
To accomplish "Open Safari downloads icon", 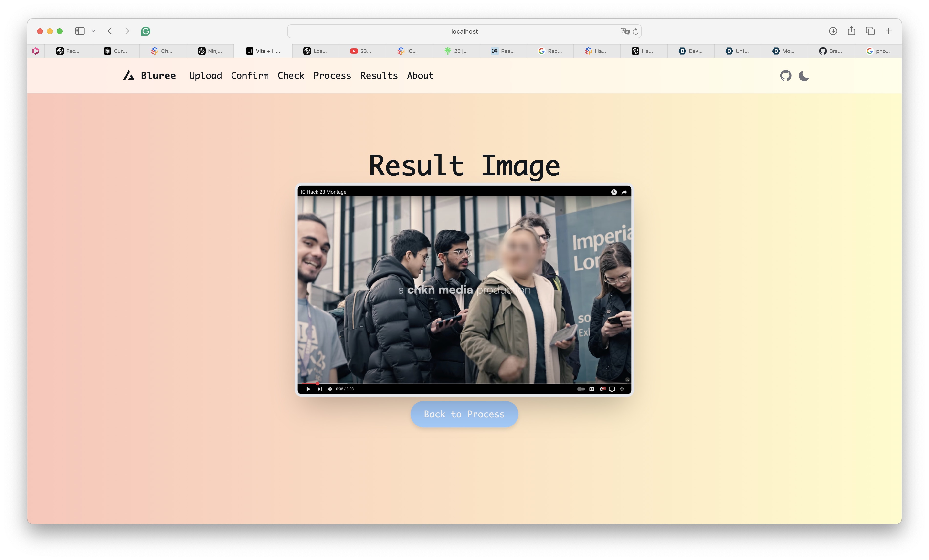I will (x=833, y=31).
